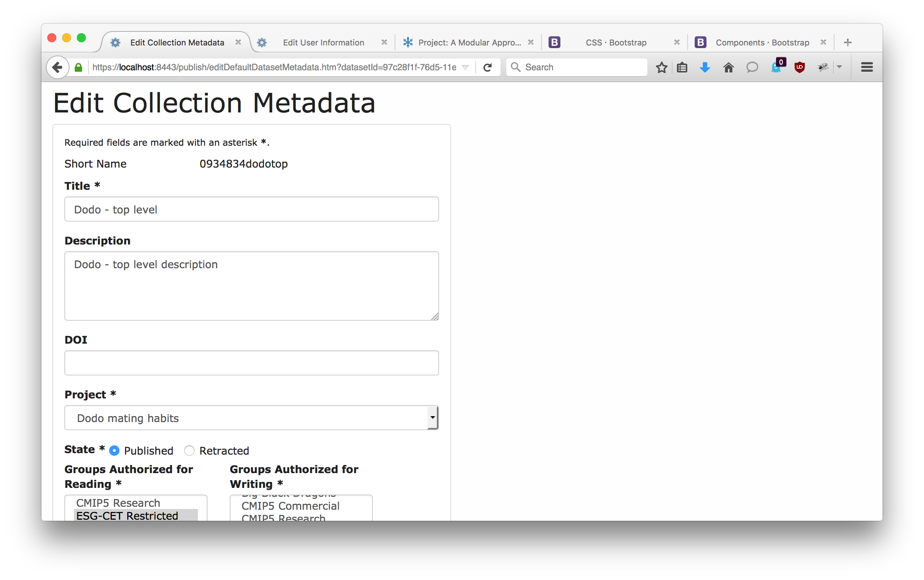The width and height of the screenshot is (924, 580).
Task: Click the chat bubble toolbar icon
Action: (752, 68)
